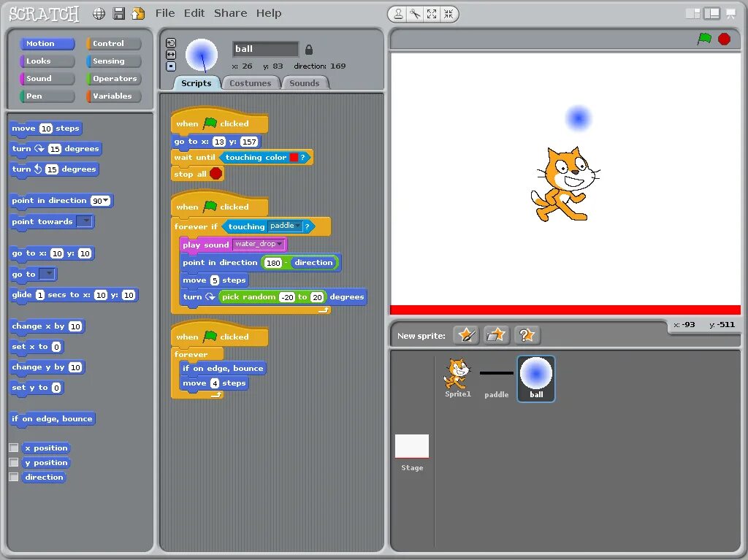Set rotation style to can rotate
748x560 pixels.
(171, 43)
